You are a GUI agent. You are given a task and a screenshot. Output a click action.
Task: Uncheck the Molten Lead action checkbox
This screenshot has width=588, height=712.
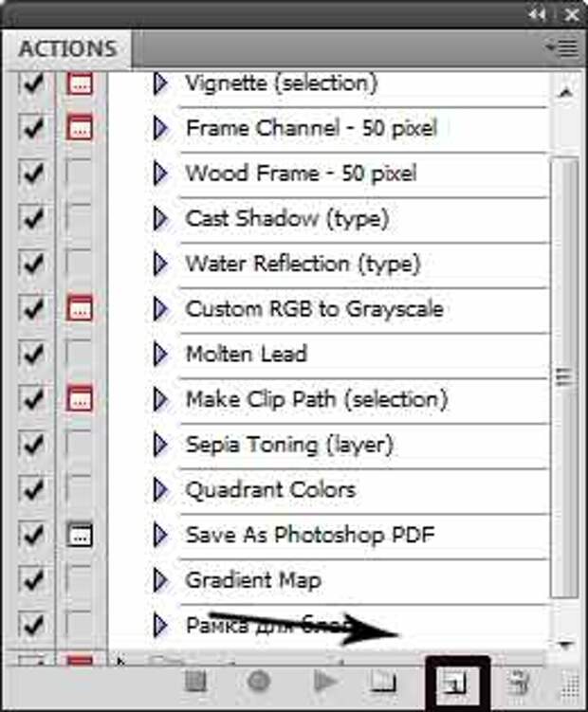32,354
